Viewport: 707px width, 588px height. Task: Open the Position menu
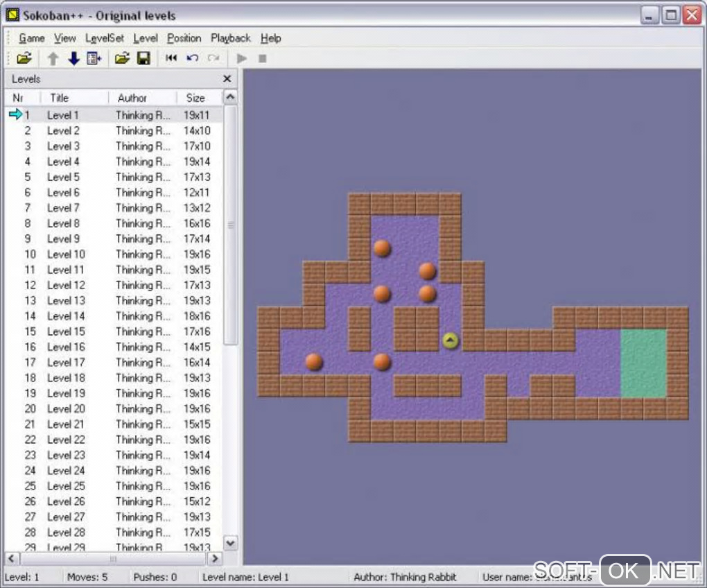pos(184,38)
